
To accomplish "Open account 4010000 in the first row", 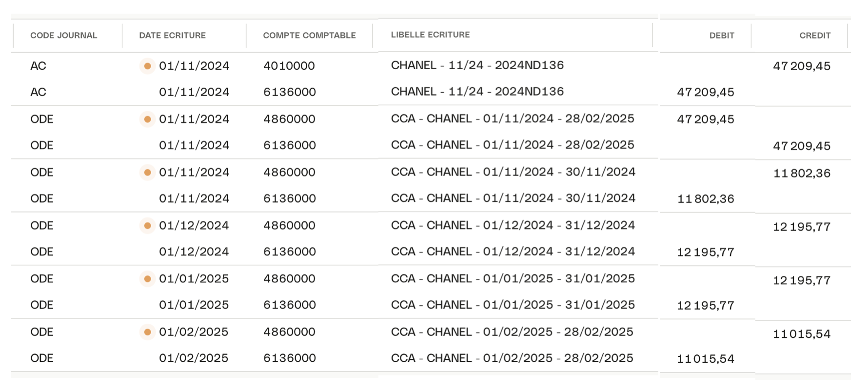I will click(x=289, y=66).
